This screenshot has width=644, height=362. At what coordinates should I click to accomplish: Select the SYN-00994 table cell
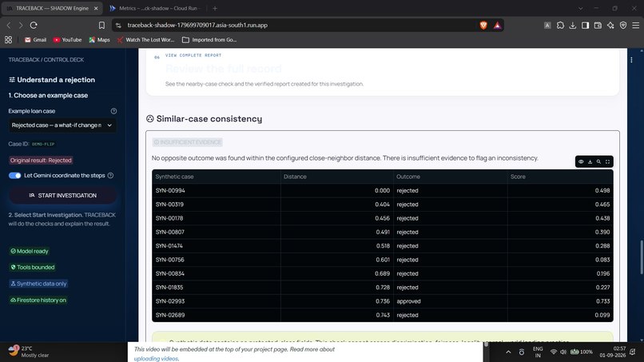216,191
